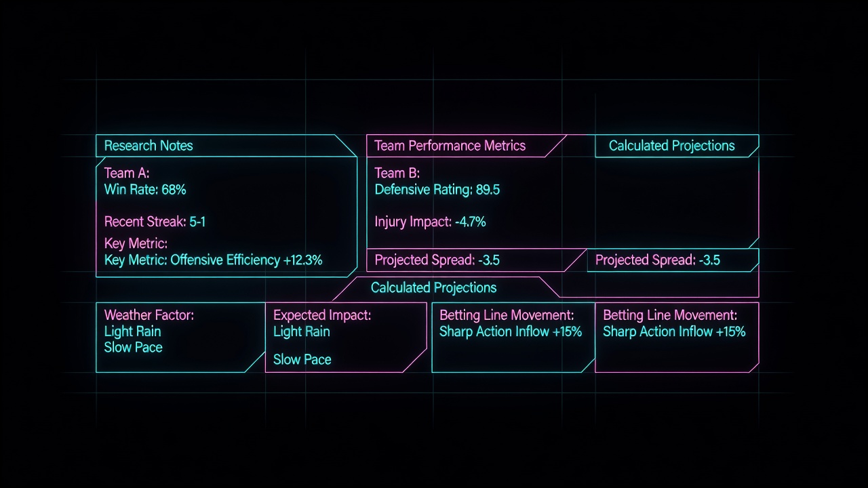Select Team A Win Rate 68% line
This screenshot has height=488, width=868.
pyautogui.click(x=145, y=190)
